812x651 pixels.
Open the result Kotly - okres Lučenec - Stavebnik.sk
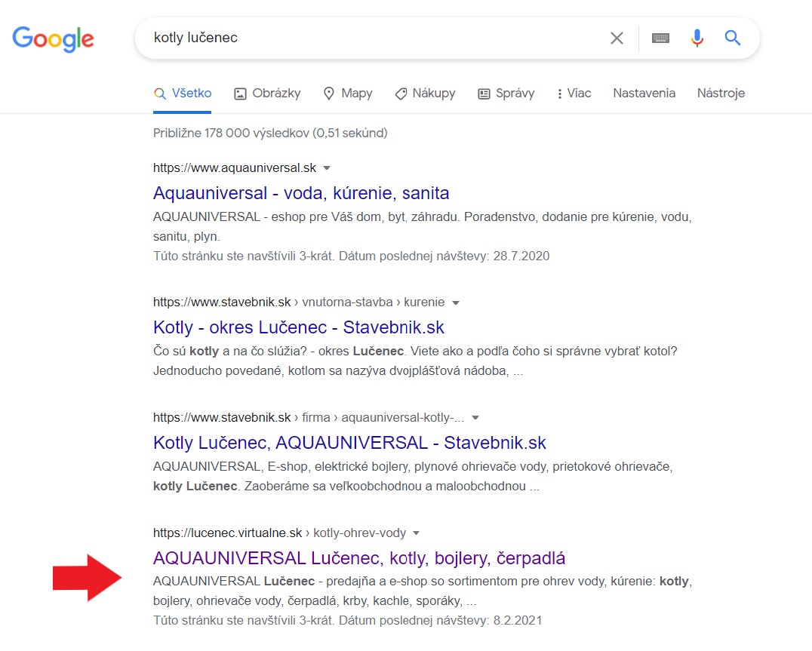299,327
